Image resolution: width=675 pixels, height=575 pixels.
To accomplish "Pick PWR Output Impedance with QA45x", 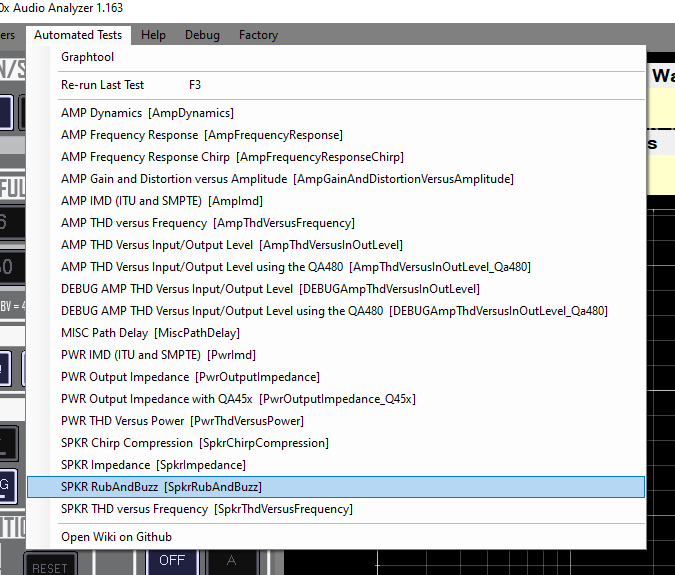I will click(x=336, y=399).
